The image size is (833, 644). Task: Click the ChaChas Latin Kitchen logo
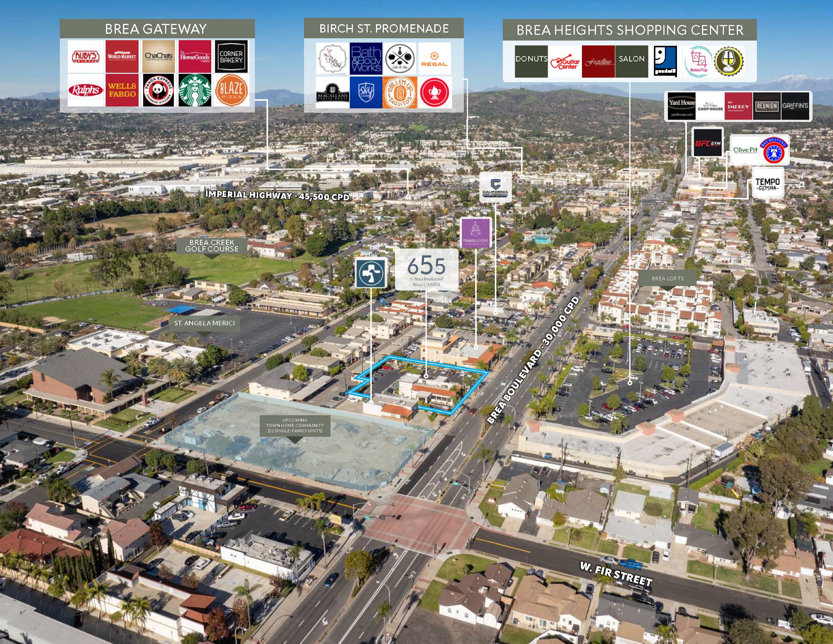click(x=159, y=56)
